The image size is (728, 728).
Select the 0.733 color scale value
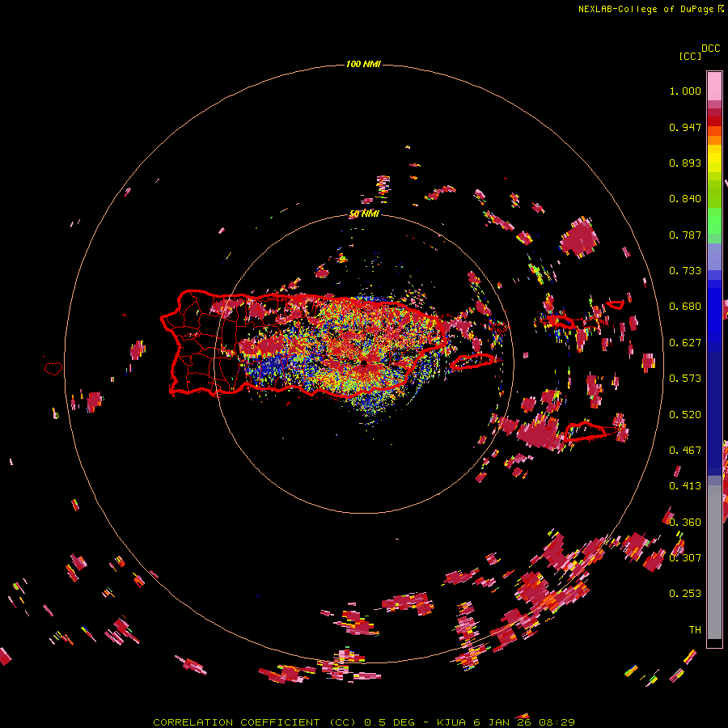[685, 271]
